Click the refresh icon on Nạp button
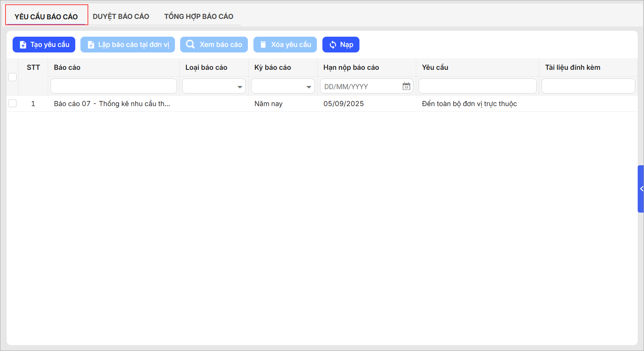Viewport: 644px width, 351px height. click(x=333, y=45)
